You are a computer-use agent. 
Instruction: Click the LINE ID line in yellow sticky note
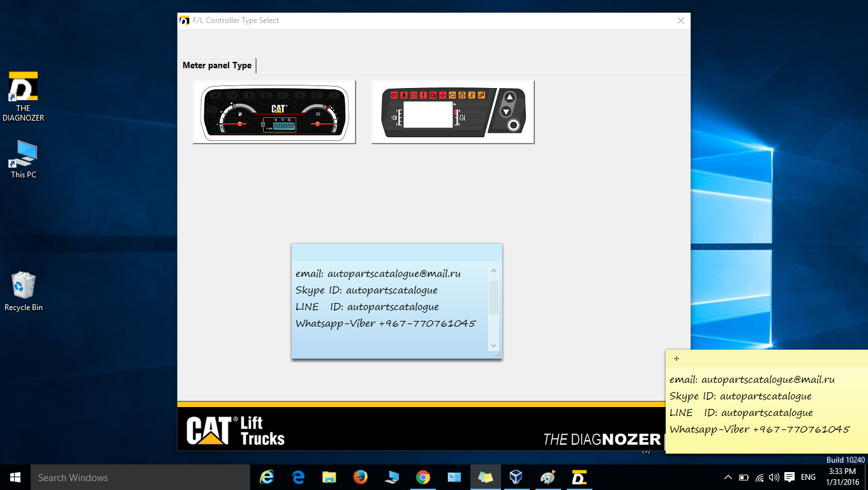[741, 413]
